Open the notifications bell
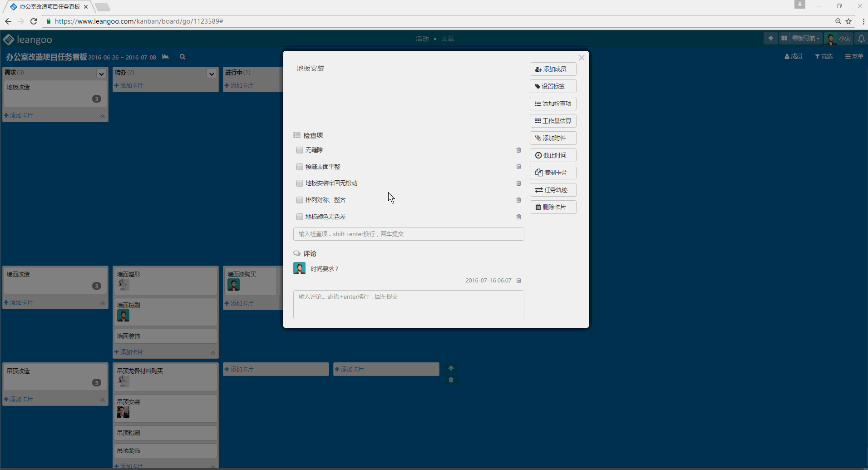The height and width of the screenshot is (470, 868). pos(861,39)
